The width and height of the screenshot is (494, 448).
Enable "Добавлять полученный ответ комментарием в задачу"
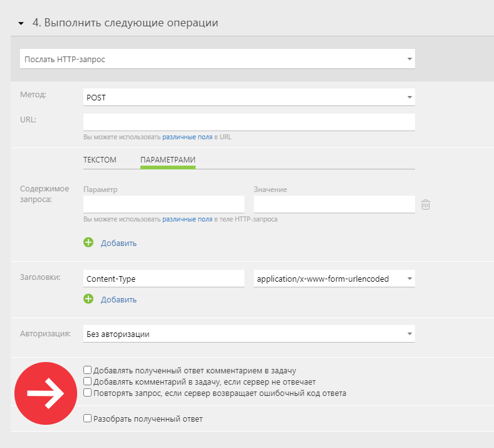click(87, 370)
